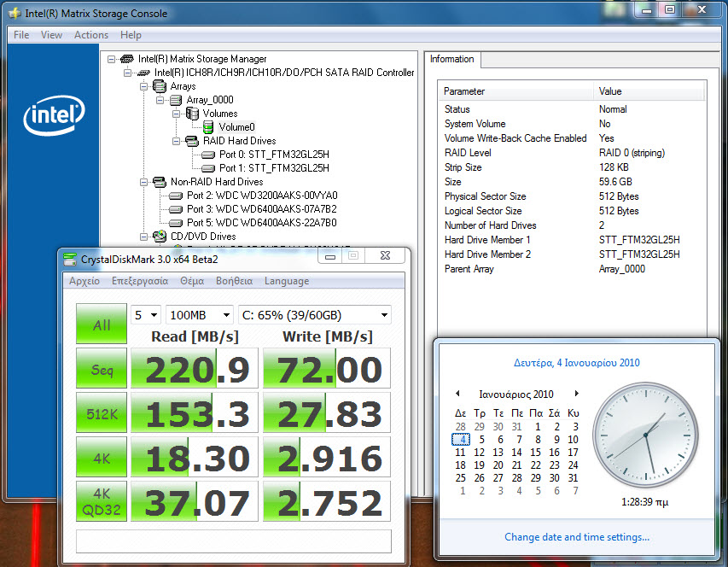Image resolution: width=728 pixels, height=567 pixels.
Task: Open the 100MB test size dropdown
Action: [x=200, y=315]
